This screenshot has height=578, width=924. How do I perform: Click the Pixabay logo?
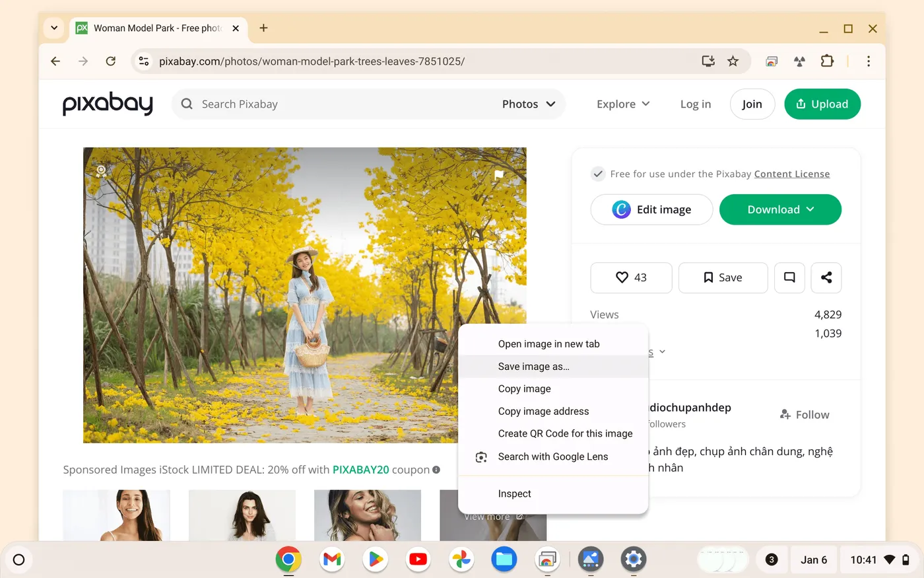108,104
